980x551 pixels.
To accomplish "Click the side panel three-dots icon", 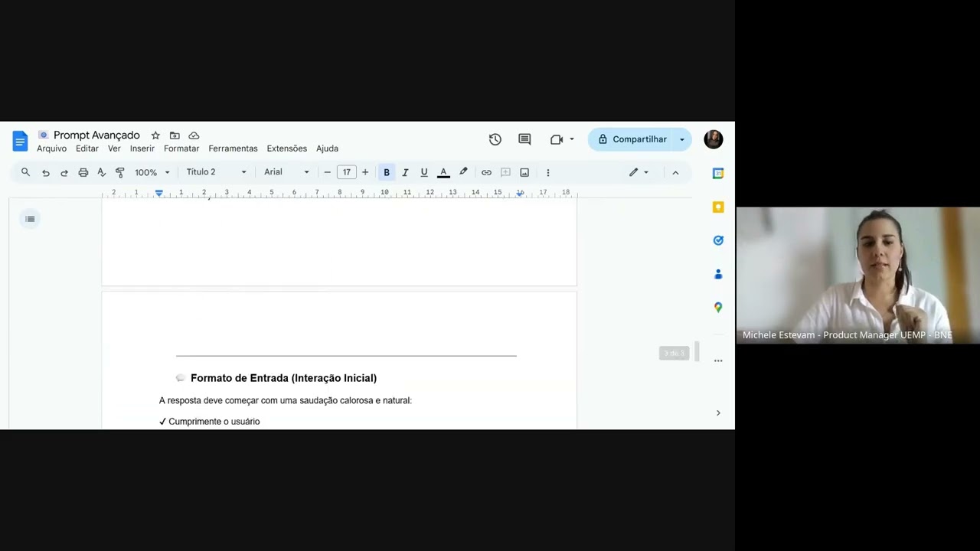I will [718, 360].
